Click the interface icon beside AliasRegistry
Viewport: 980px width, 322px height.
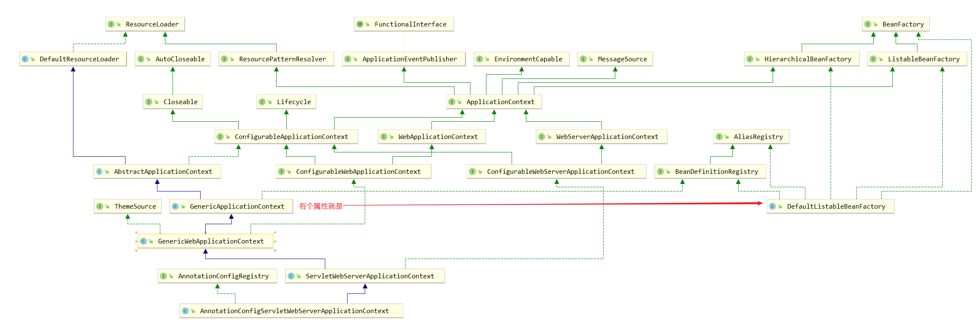[719, 137]
